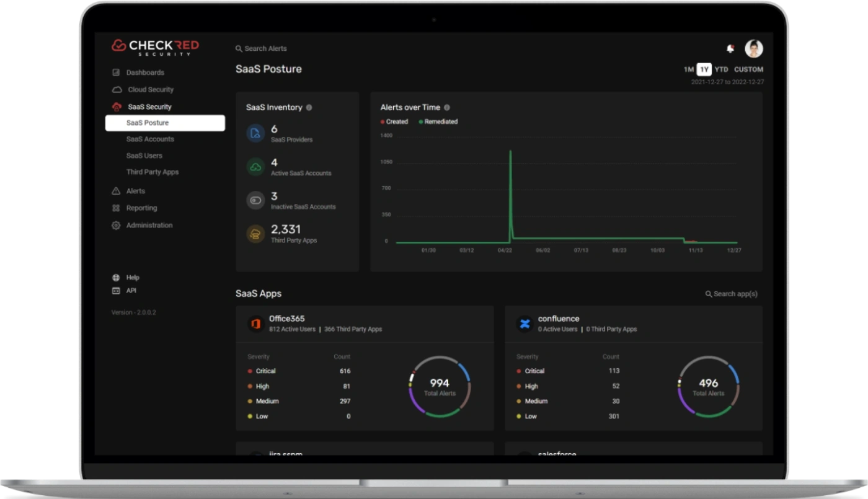Click the SaaS Security red icon
This screenshot has height=499, width=868.
(117, 107)
